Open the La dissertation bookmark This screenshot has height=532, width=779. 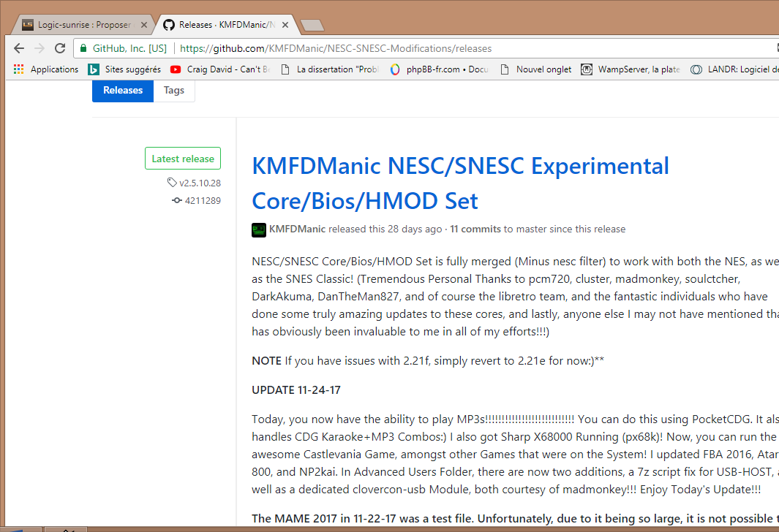point(330,69)
